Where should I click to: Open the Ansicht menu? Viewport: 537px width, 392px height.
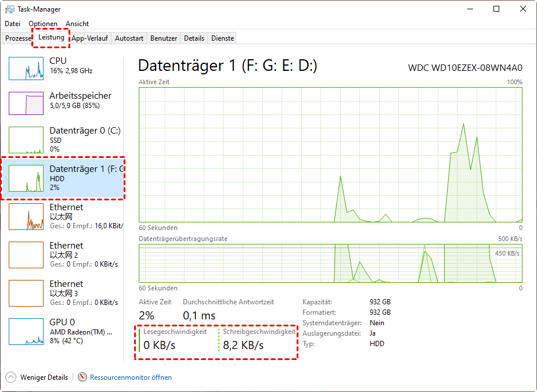point(77,24)
